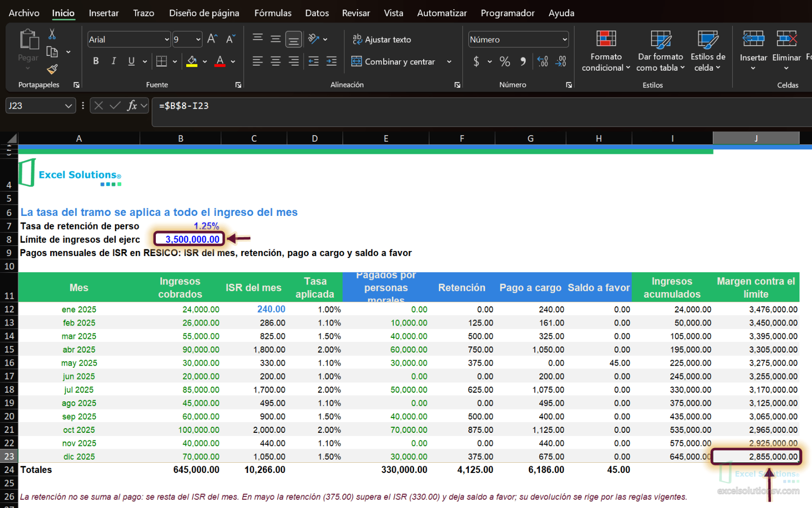The height and width of the screenshot is (508, 812).
Task: Toggle underline formatting
Action: (x=131, y=61)
